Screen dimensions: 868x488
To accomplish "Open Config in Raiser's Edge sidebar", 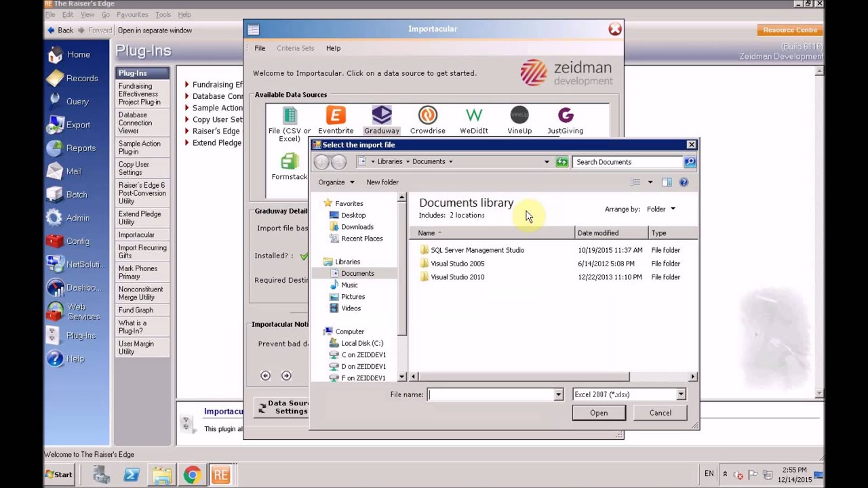I will tap(68, 241).
